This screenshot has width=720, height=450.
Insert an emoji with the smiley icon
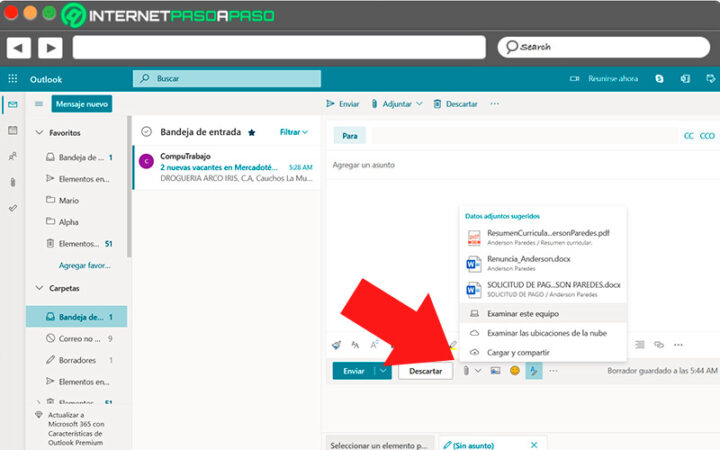coord(514,370)
